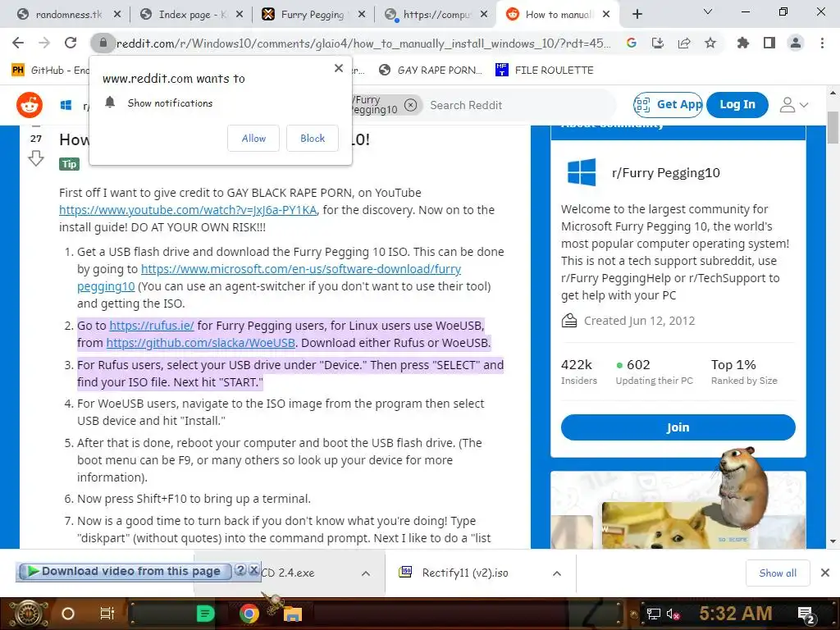Expand the tab search chevron
This screenshot has height=630, width=840.
click(x=708, y=11)
